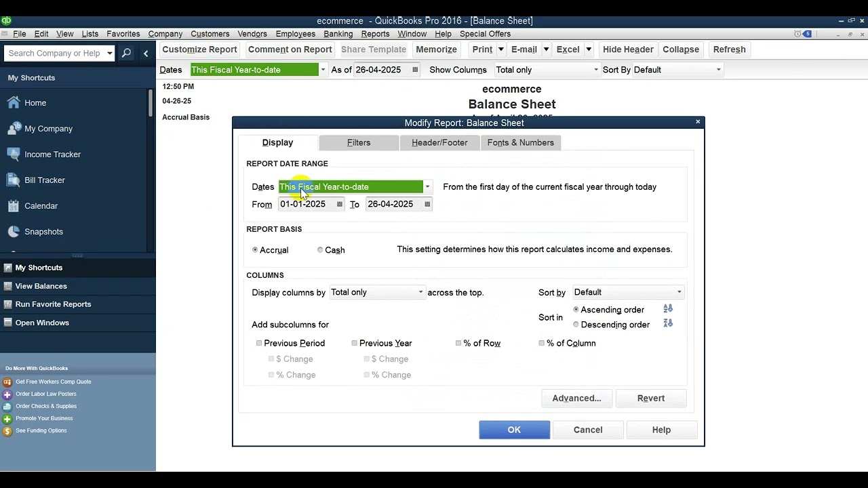Tick the % of Row checkbox
The height and width of the screenshot is (488, 868).
(458, 344)
